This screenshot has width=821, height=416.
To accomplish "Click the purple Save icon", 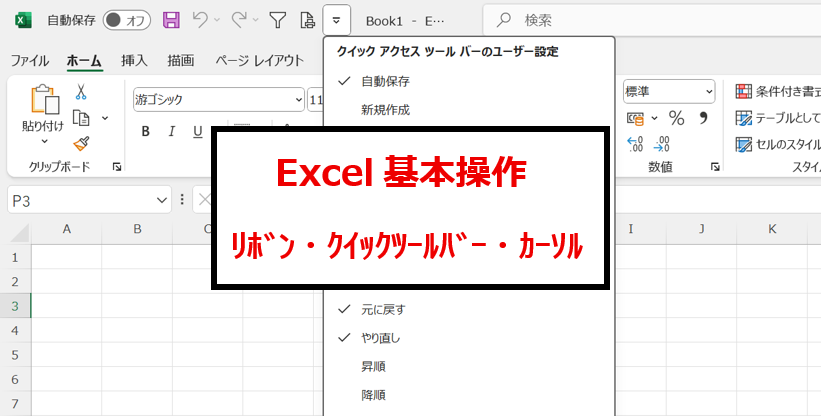I will pos(171,20).
